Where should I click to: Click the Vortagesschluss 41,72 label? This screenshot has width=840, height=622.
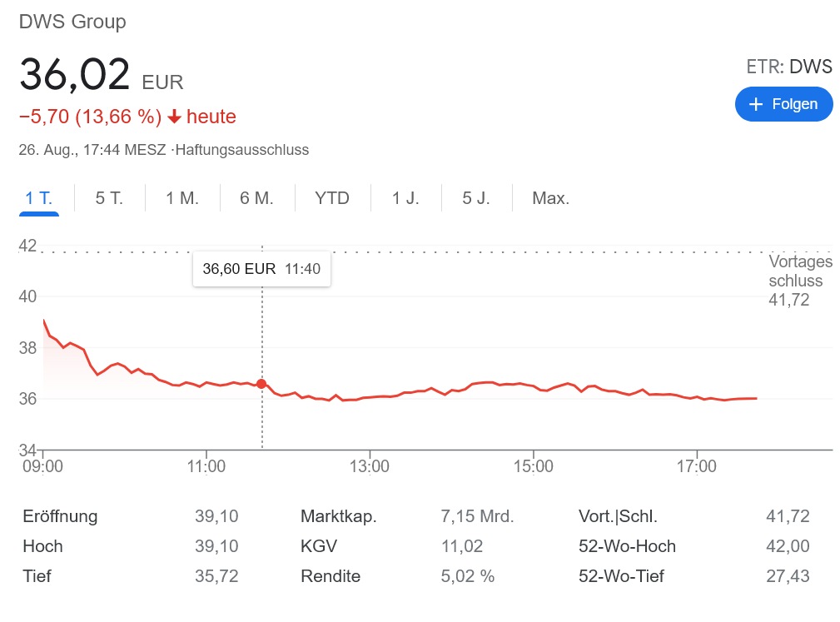click(800, 281)
